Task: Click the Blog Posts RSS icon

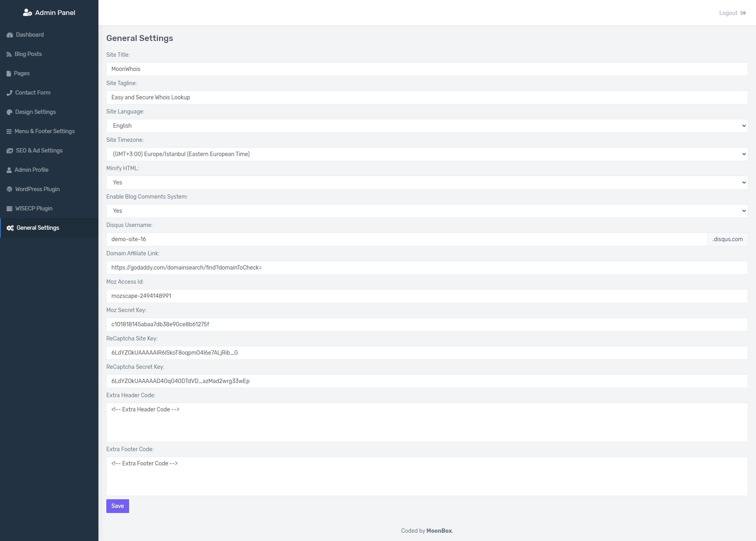Action: pyautogui.click(x=9, y=54)
